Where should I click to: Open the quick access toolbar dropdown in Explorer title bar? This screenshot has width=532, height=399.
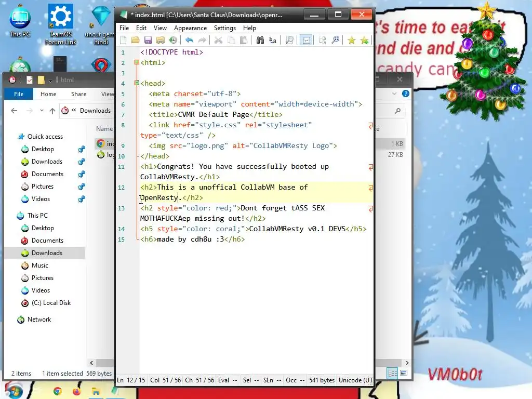pos(50,80)
